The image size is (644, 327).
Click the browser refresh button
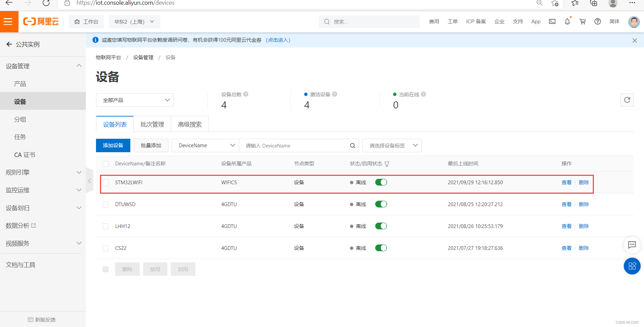point(46,3)
